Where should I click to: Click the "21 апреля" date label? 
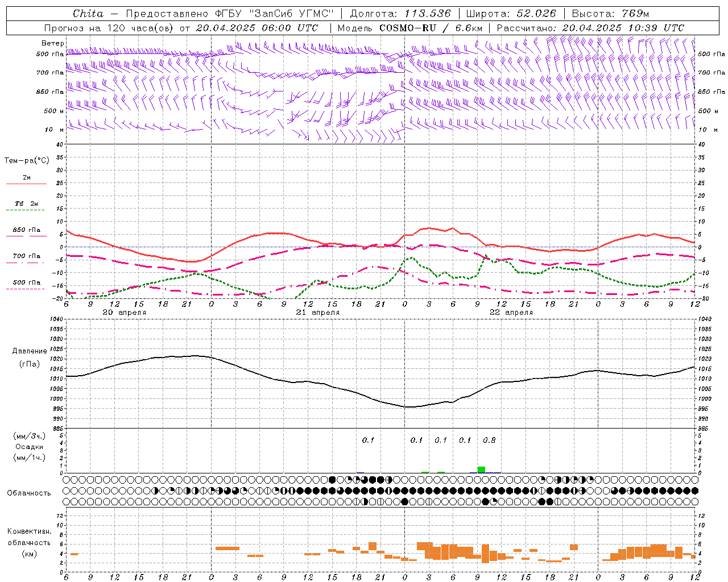click(317, 313)
